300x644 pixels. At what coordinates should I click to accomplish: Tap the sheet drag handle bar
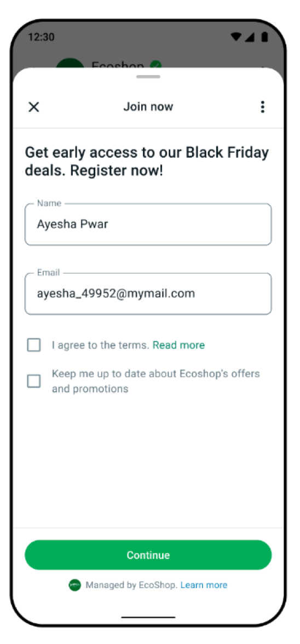pyautogui.click(x=148, y=77)
